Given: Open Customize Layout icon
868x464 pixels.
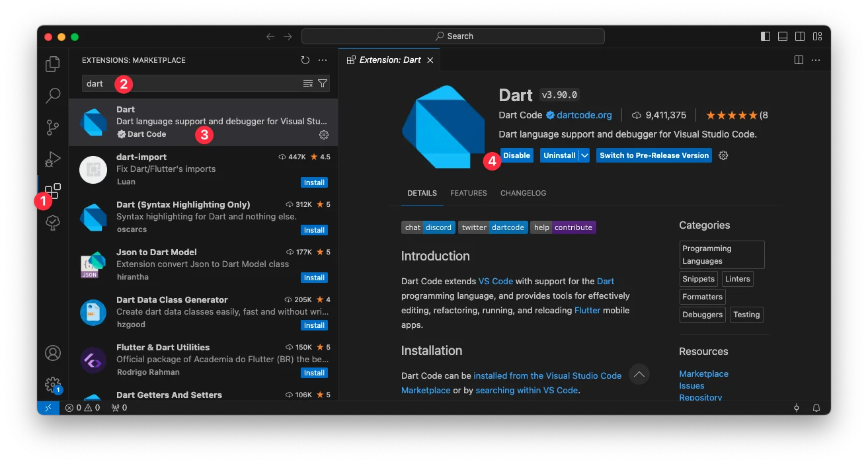Looking at the screenshot, I should tap(818, 36).
